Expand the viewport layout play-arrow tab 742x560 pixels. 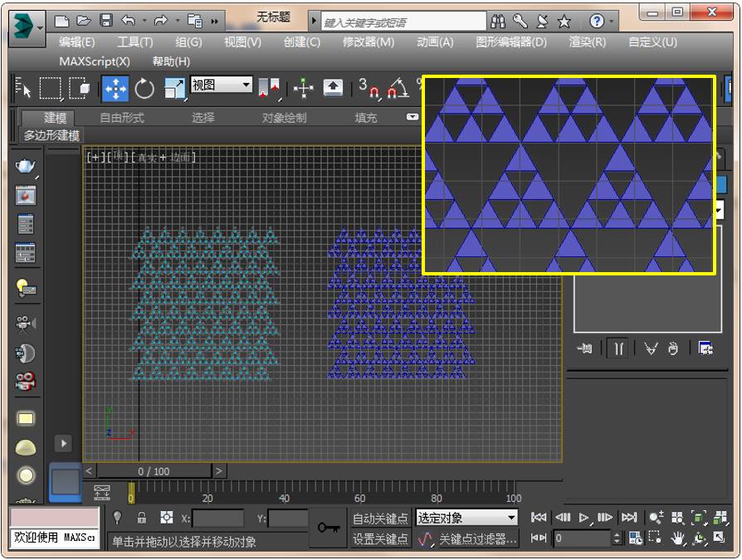(63, 444)
